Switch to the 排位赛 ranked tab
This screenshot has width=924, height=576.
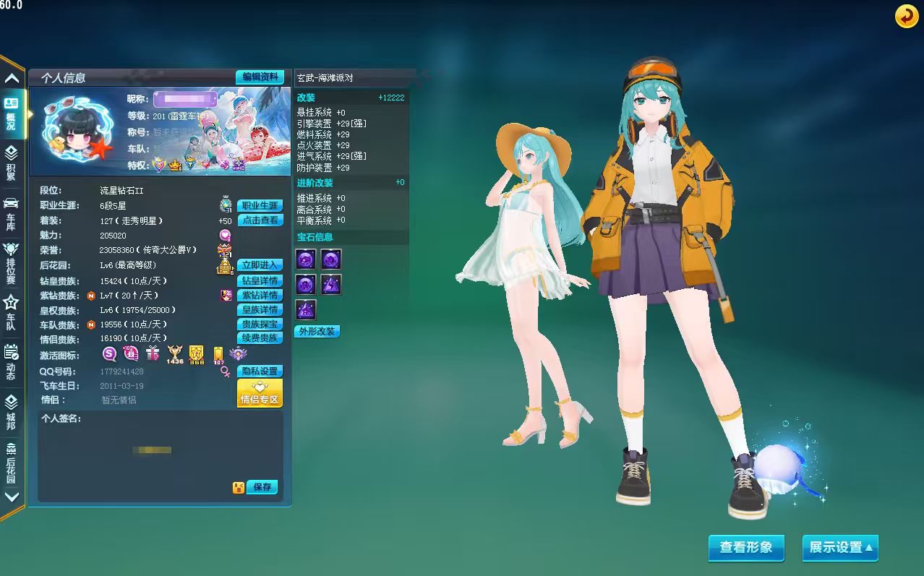point(12,263)
